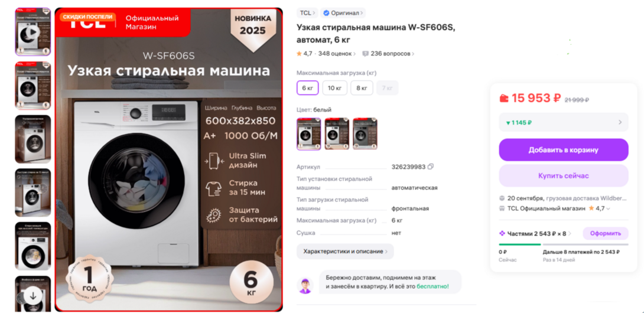Open Характеристики и описание section
Image resolution: width=644 pixels, height=313 pixels.
click(345, 252)
